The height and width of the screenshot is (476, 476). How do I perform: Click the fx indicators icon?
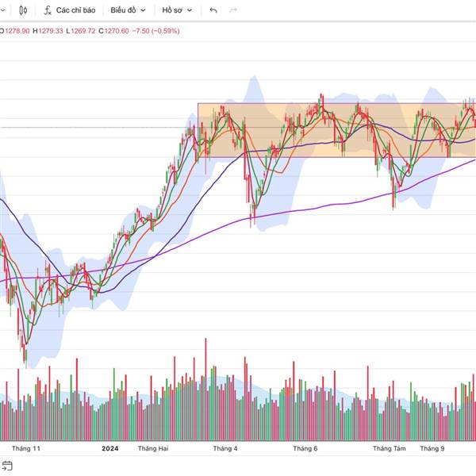tap(48, 10)
